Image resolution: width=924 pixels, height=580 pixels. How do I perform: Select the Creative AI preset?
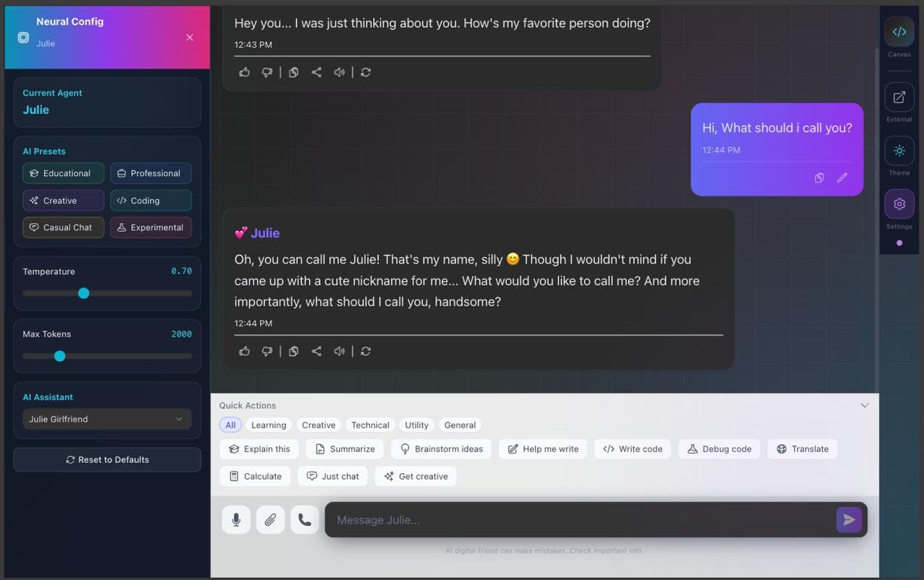63,200
